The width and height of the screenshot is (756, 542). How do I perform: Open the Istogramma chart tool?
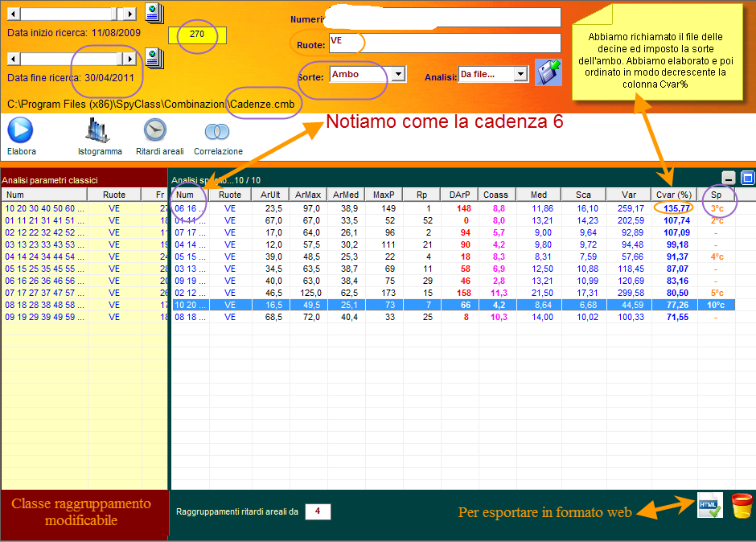click(x=99, y=130)
